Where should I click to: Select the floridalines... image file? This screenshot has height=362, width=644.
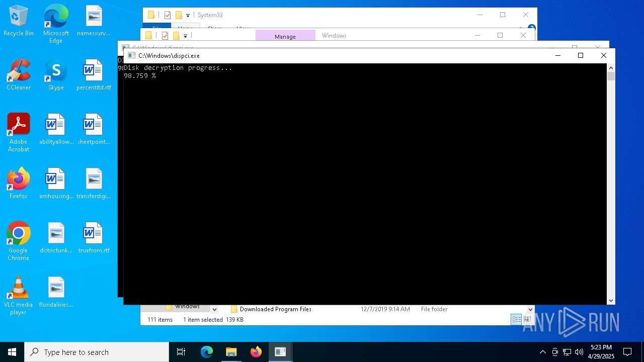[x=56, y=293]
